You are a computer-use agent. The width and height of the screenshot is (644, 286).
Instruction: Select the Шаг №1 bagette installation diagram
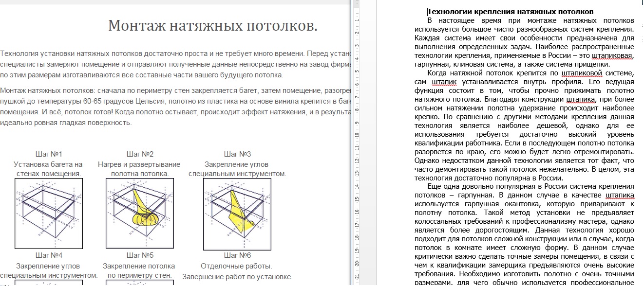(x=48, y=214)
